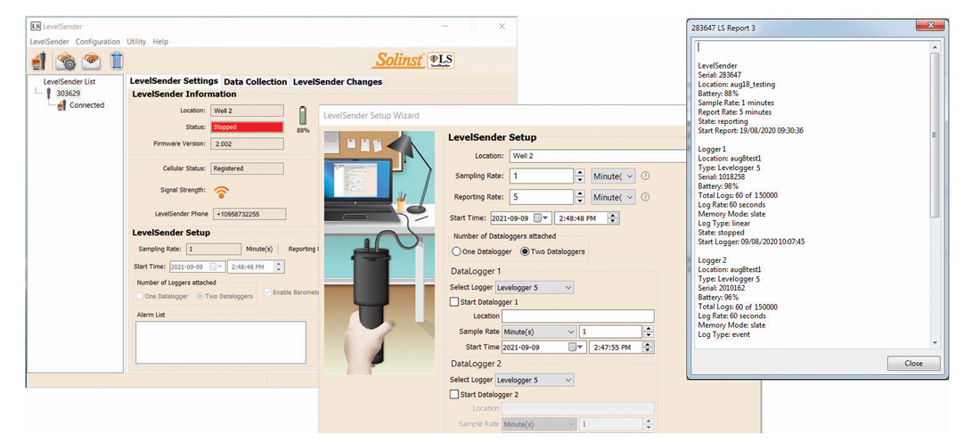980x443 pixels.
Task: Click the email envelope toolbar icon
Action: pyautogui.click(x=91, y=62)
